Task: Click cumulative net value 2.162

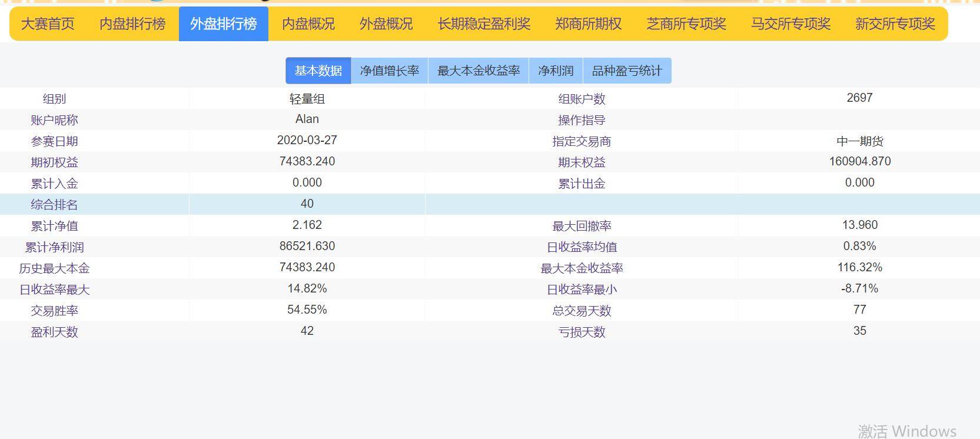Action: click(307, 225)
